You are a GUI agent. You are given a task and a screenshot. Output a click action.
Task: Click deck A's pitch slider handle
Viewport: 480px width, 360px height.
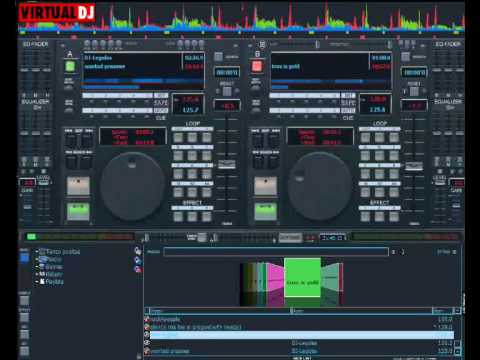click(x=227, y=164)
